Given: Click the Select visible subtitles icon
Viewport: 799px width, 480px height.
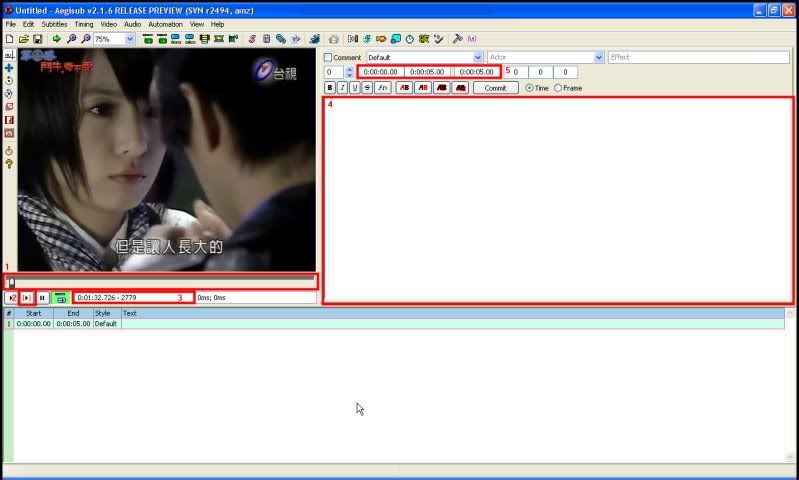Looking at the screenshot, I should 204,39.
